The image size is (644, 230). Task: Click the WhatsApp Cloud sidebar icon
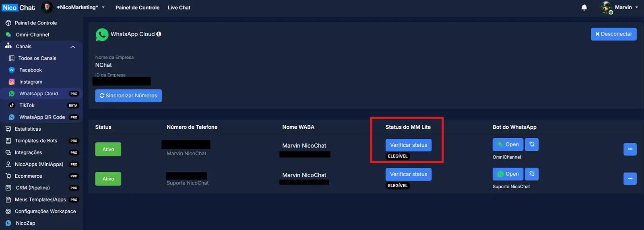(12, 94)
